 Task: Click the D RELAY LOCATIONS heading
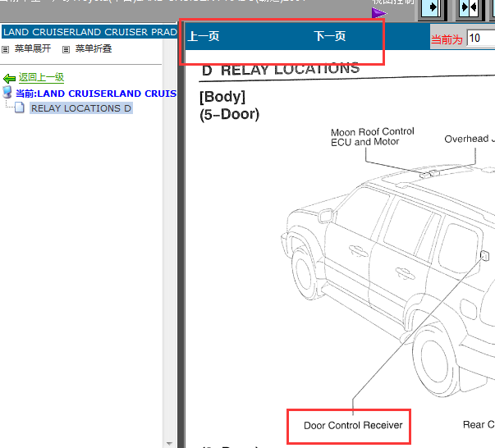281,70
